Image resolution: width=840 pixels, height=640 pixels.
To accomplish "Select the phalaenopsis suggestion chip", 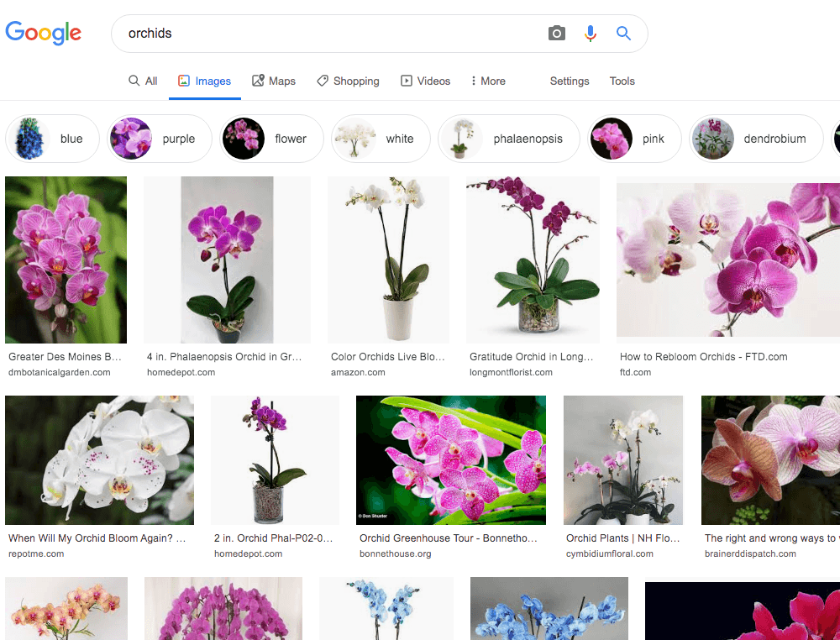I will (508, 139).
